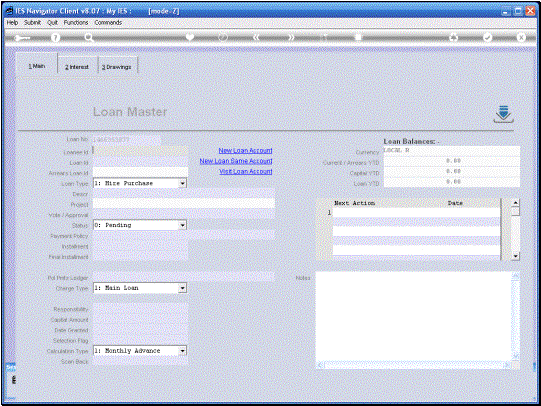
Task: Open the Status Pending dropdown
Action: [x=183, y=225]
